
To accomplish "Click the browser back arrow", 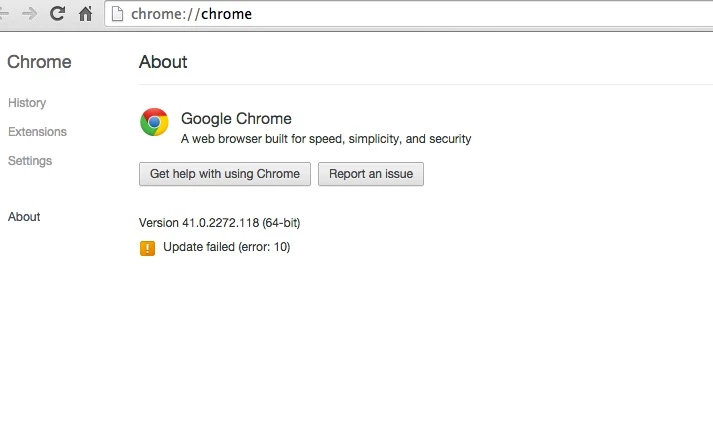I will pos(4,14).
